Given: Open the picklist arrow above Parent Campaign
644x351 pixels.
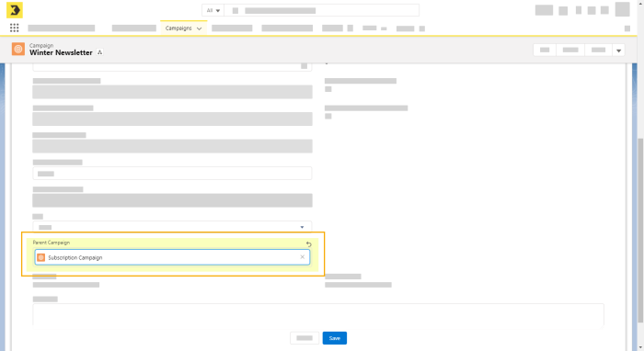Looking at the screenshot, I should (302, 227).
